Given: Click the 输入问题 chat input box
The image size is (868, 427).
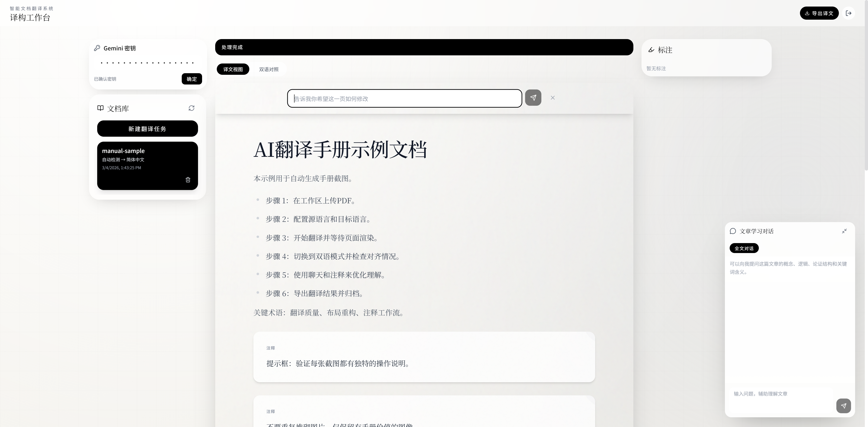Looking at the screenshot, I should (x=775, y=393).
